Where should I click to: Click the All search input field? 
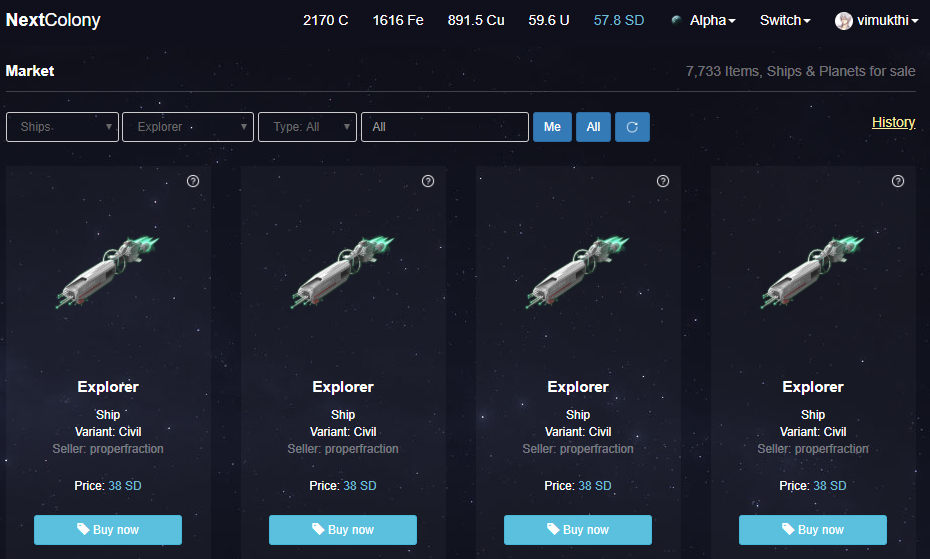point(445,127)
